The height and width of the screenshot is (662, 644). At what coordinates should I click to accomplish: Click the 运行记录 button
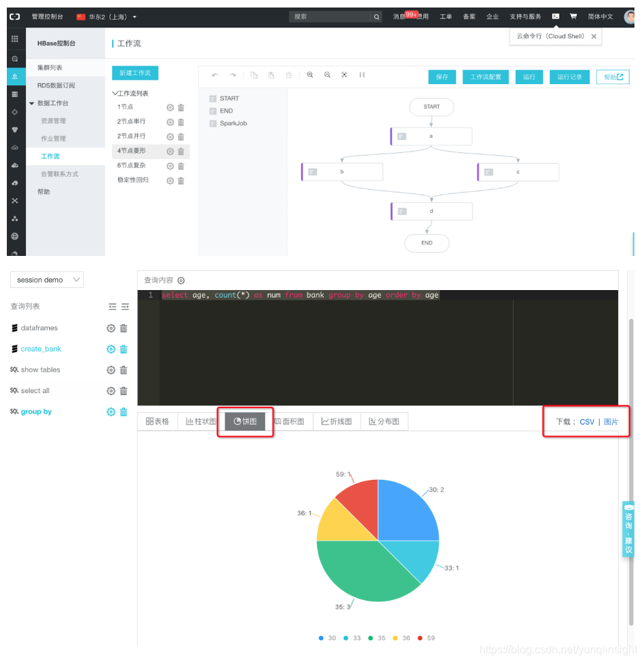point(570,77)
